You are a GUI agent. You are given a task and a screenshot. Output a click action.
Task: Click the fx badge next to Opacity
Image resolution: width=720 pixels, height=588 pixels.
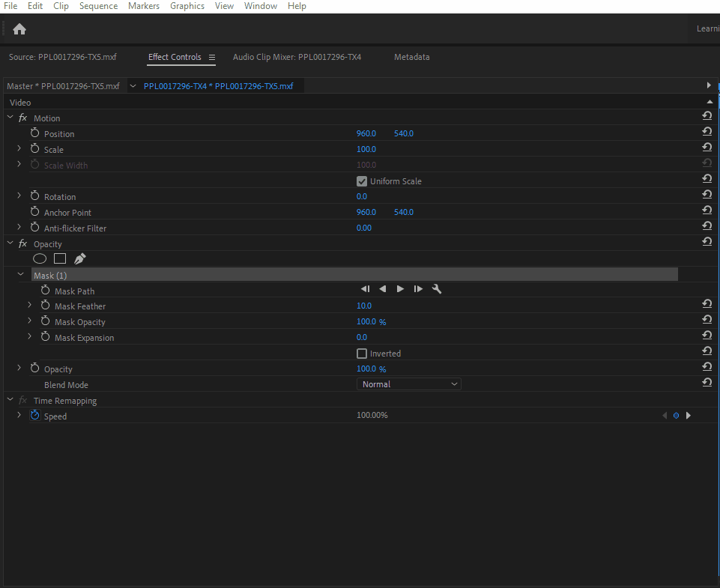22,243
